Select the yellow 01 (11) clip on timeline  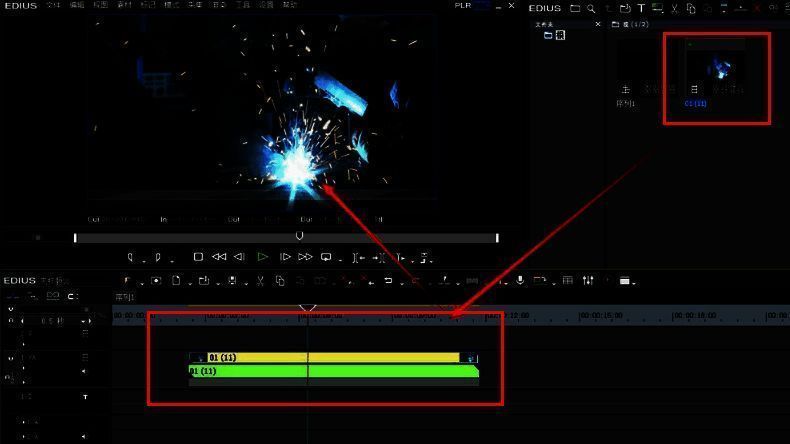pos(330,357)
